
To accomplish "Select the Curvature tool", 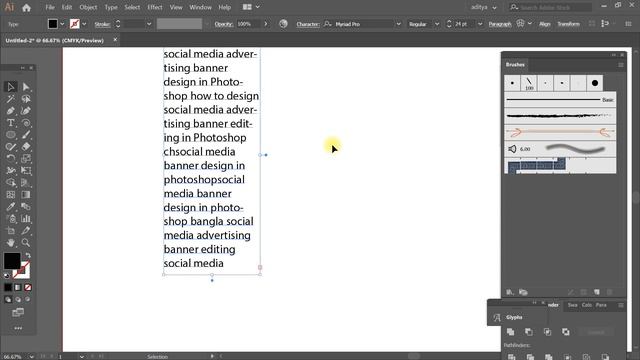I will tap(26, 111).
